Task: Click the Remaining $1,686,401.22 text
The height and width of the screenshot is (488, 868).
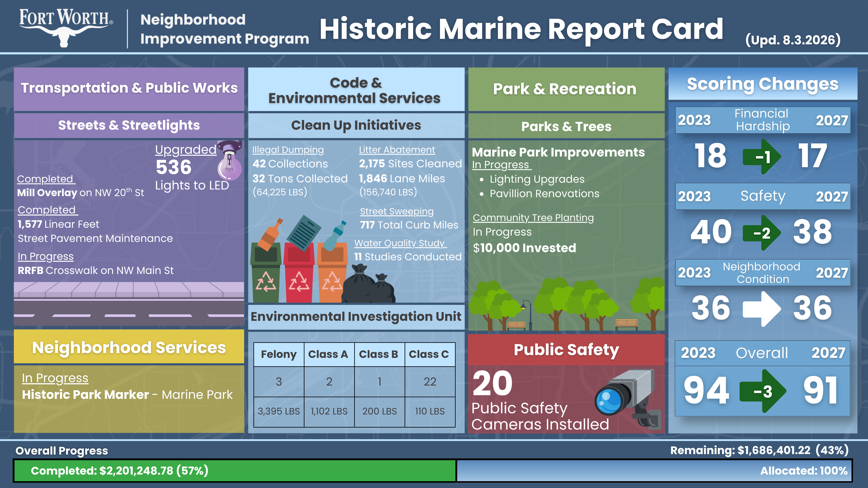Action: pos(759,450)
